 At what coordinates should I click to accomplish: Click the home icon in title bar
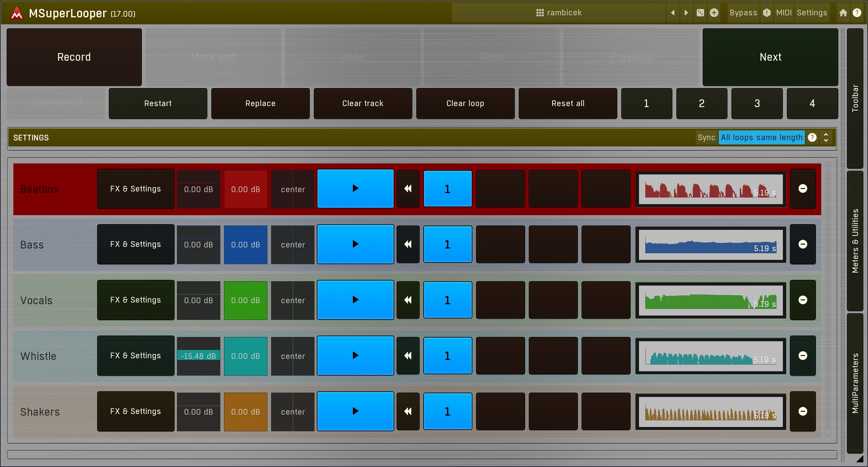point(843,13)
